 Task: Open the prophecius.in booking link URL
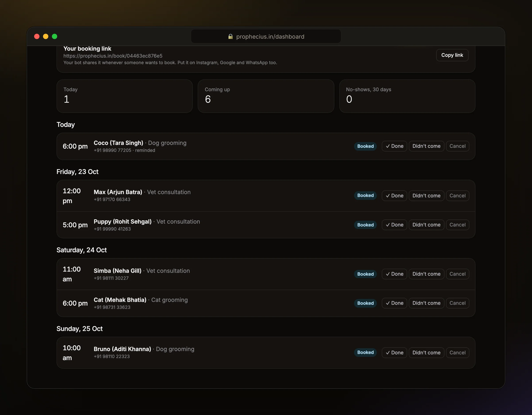click(113, 56)
